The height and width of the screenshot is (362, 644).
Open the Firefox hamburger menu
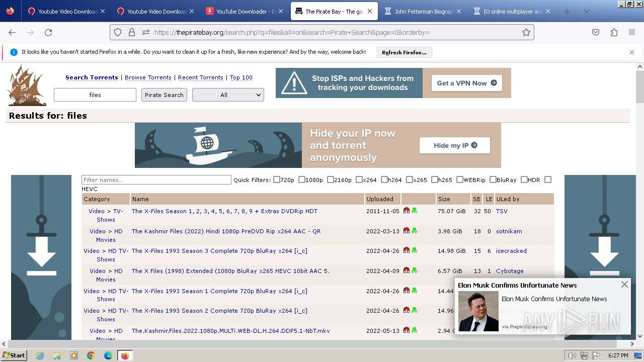(632, 32)
